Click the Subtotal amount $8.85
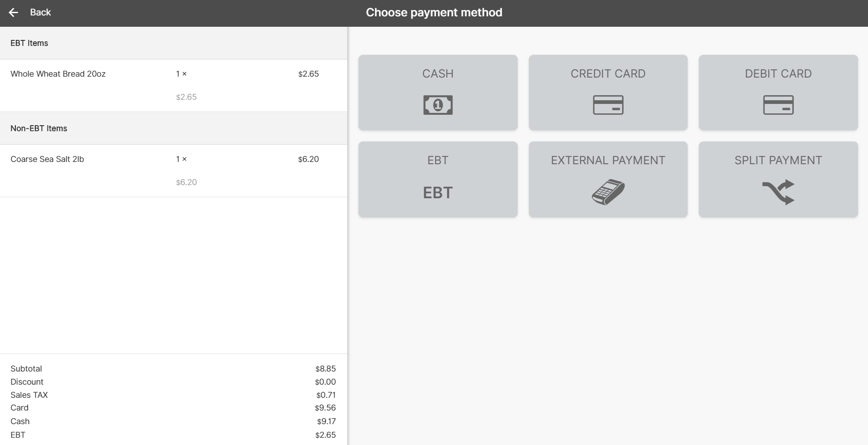This screenshot has height=445, width=868. click(x=325, y=369)
